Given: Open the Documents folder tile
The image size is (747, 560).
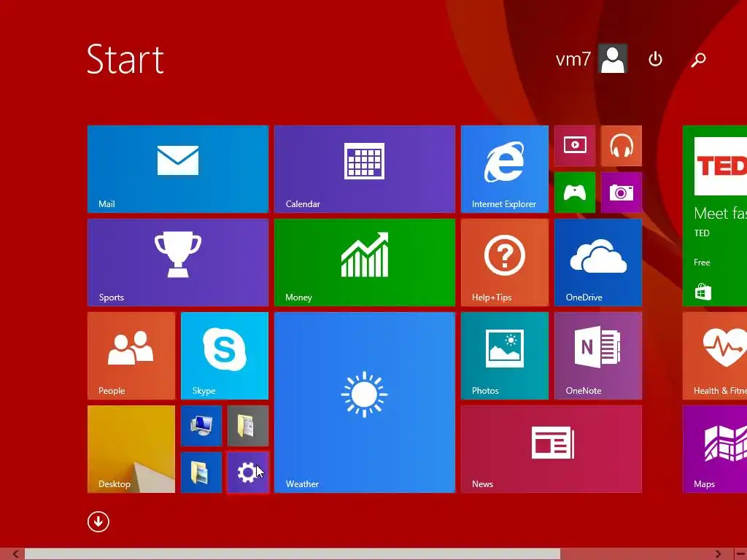Looking at the screenshot, I should 248,426.
